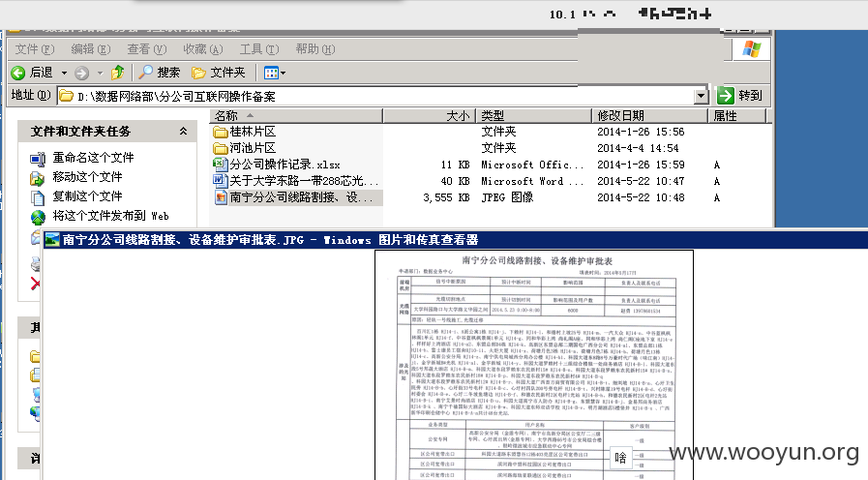Click 将这个文件发布到 Web link
The image size is (868, 480).
[x=110, y=216]
